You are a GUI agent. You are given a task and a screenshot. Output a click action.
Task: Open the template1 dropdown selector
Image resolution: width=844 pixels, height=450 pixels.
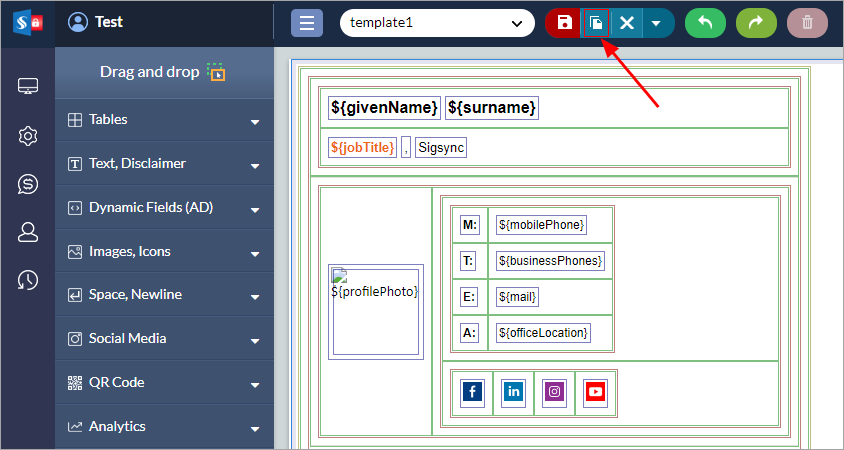(437, 23)
